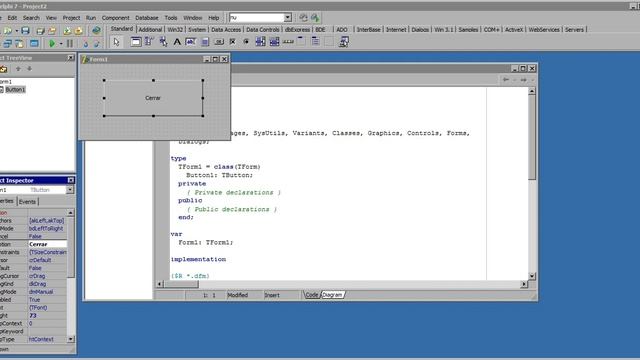Viewport: 640px width, 360px height.
Task: Open the Run button dropdown arrow
Action: click(x=61, y=43)
